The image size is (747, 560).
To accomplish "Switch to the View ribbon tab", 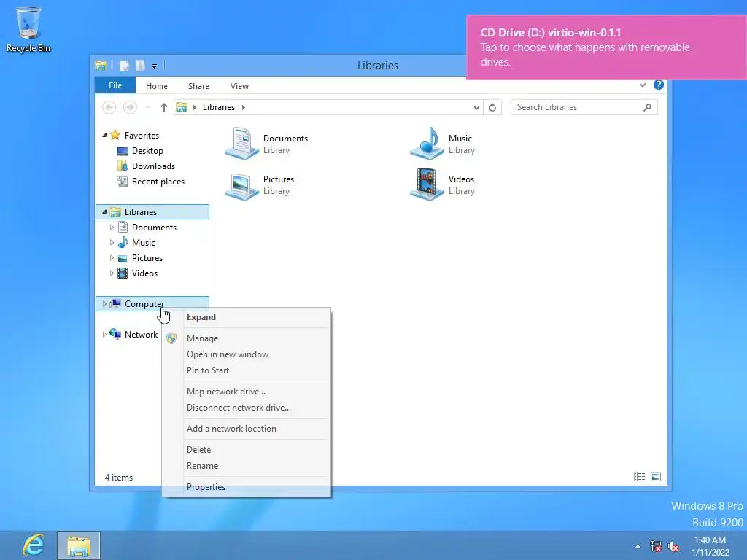I will pyautogui.click(x=239, y=86).
